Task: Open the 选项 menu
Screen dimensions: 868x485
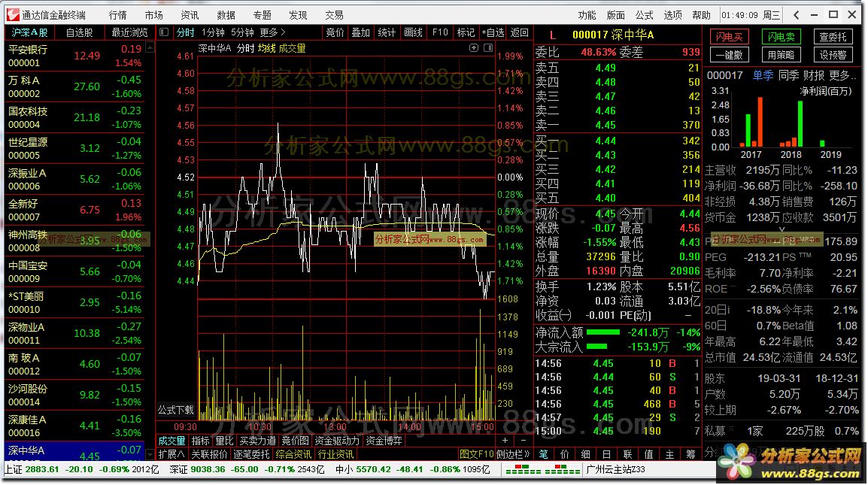Action: (x=672, y=15)
